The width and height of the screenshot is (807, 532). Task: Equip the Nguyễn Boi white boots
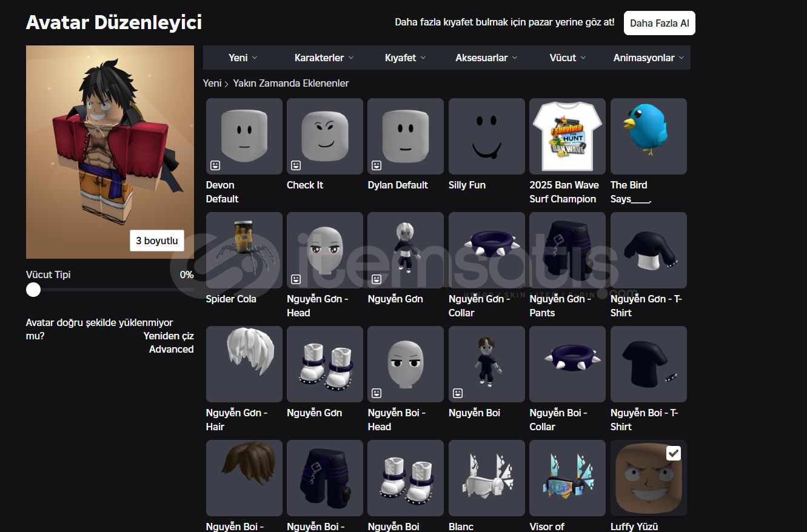tap(406, 478)
